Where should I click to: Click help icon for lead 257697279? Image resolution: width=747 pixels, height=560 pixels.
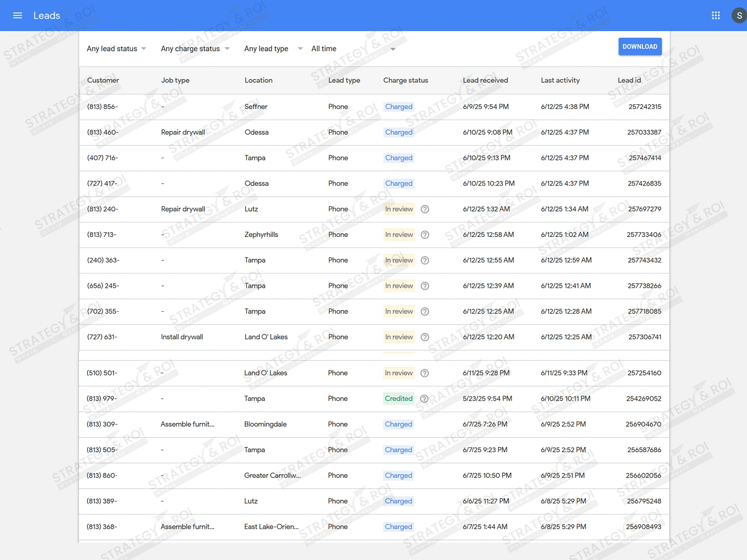425,209
